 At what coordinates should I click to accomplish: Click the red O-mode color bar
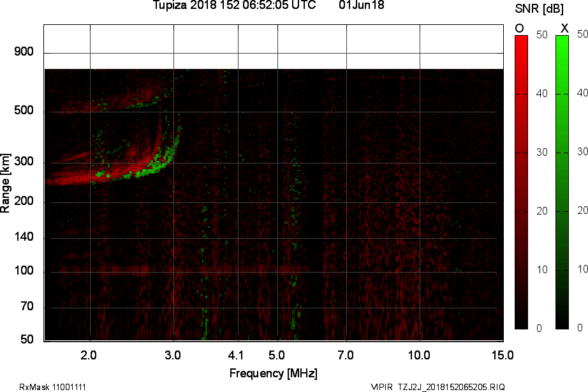pos(521,182)
